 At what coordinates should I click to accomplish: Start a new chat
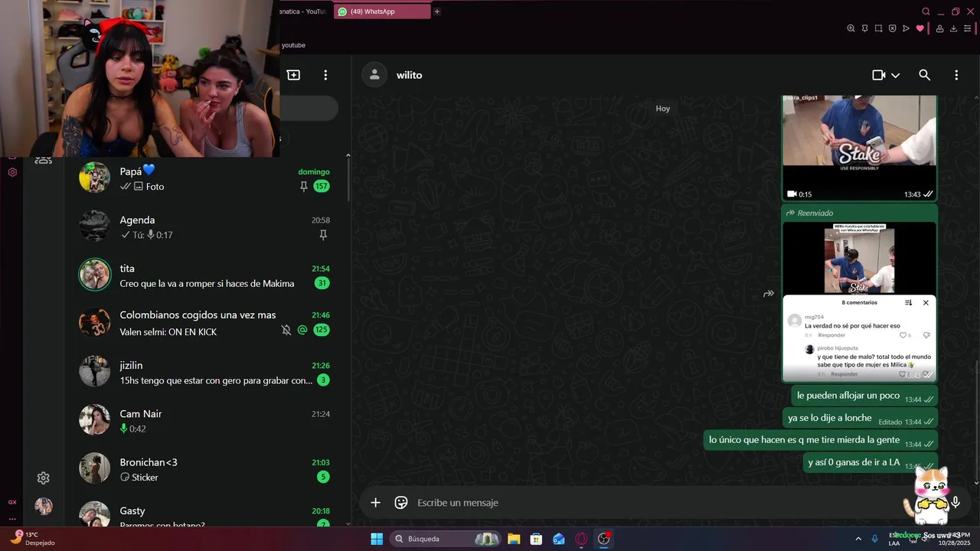(293, 75)
